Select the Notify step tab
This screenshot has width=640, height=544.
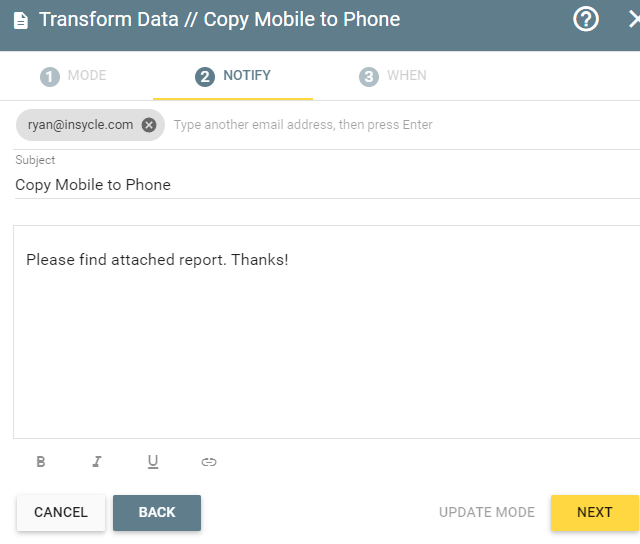233,76
